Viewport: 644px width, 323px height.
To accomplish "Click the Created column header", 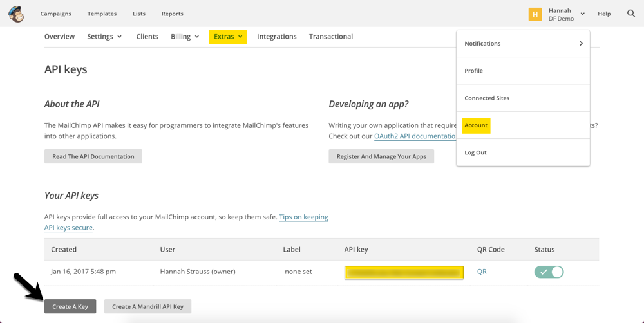I will point(64,250).
